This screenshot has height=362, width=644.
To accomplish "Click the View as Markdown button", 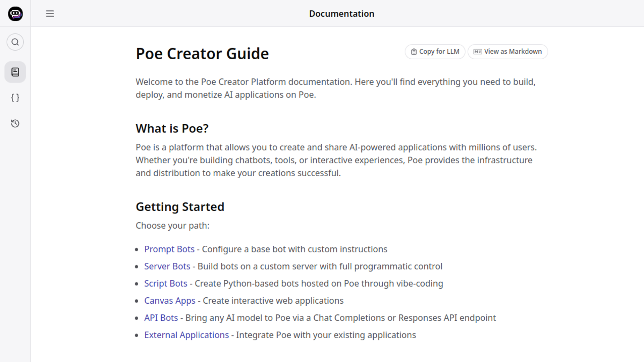I will coord(507,52).
